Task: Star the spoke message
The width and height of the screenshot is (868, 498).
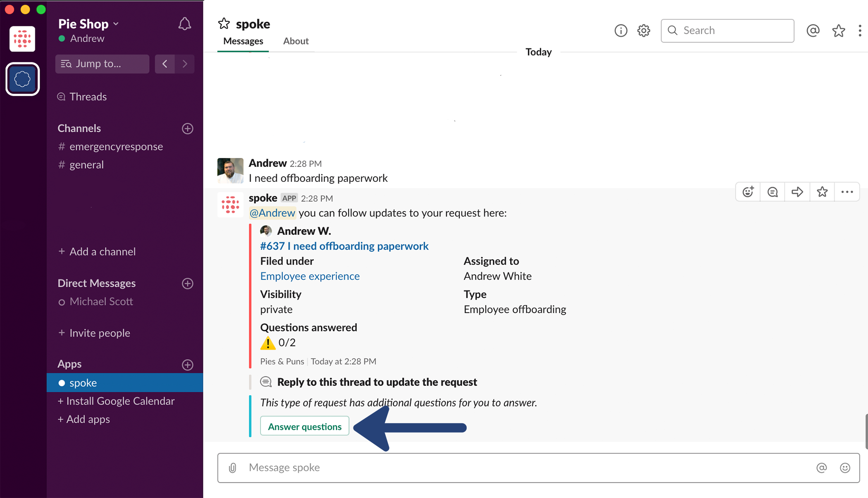Action: [822, 192]
